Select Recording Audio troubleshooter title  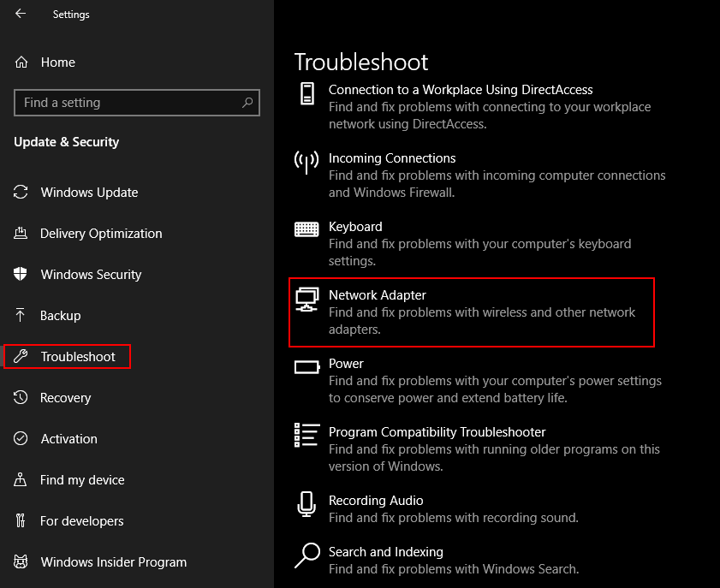tap(376, 501)
